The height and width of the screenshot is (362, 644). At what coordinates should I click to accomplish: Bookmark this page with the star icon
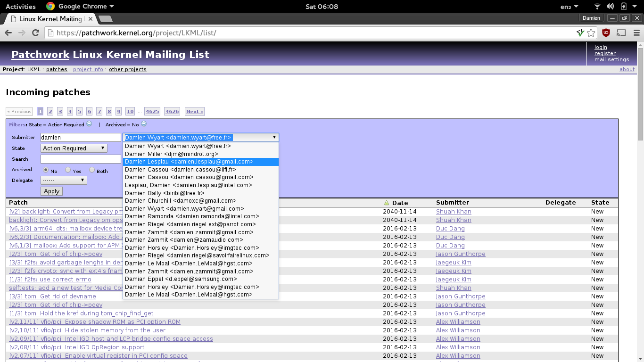(591, 33)
